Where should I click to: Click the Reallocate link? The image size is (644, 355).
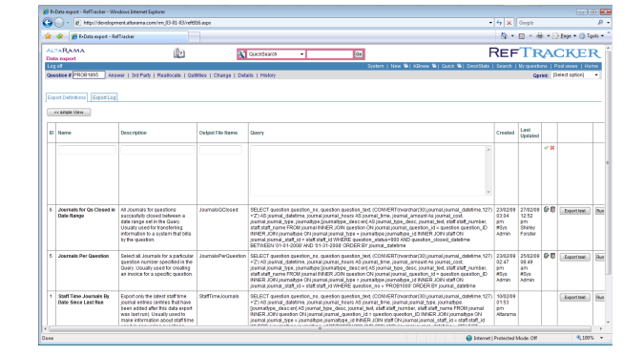click(x=169, y=75)
